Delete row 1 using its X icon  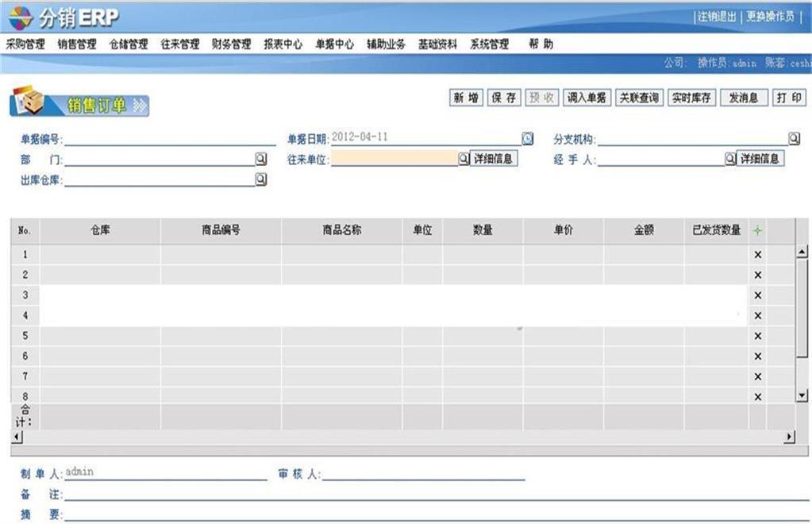click(757, 255)
